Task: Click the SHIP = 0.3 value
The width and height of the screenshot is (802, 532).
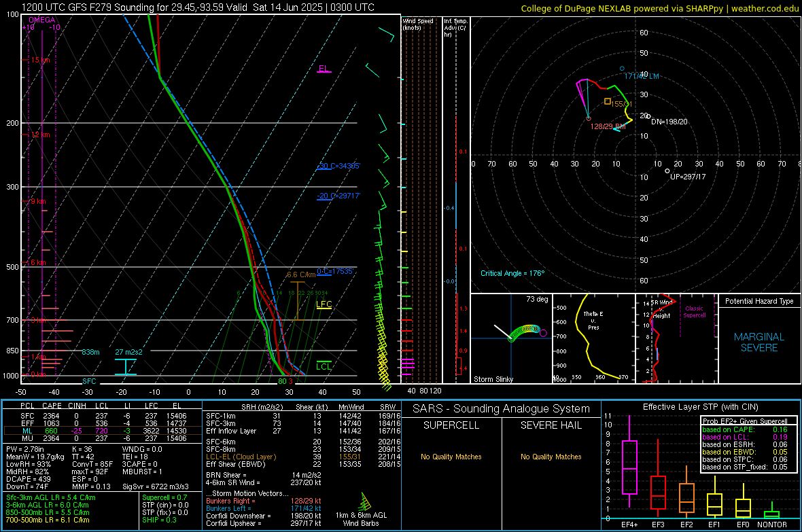Action: click(159, 520)
